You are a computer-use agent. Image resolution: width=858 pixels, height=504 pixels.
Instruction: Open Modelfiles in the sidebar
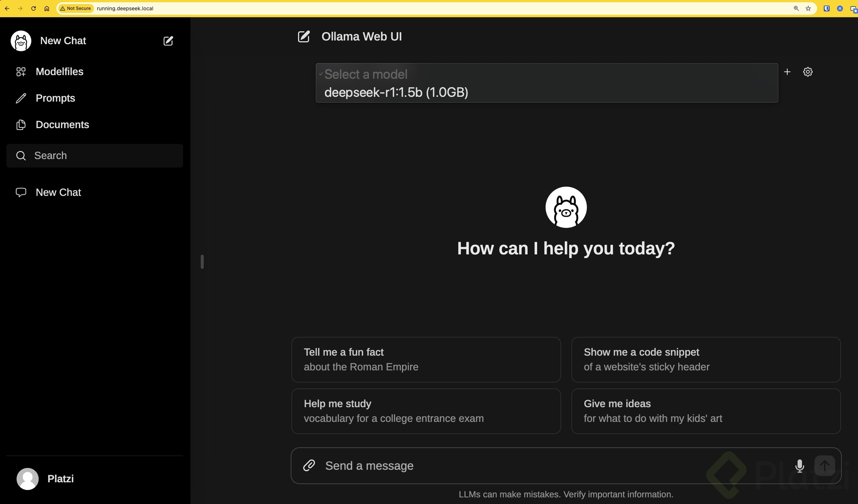pos(95,72)
